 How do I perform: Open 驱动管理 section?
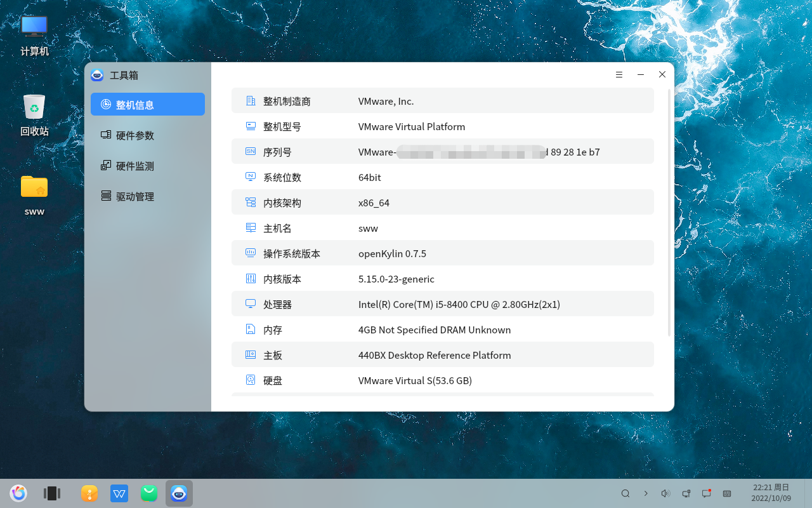pyautogui.click(x=148, y=196)
